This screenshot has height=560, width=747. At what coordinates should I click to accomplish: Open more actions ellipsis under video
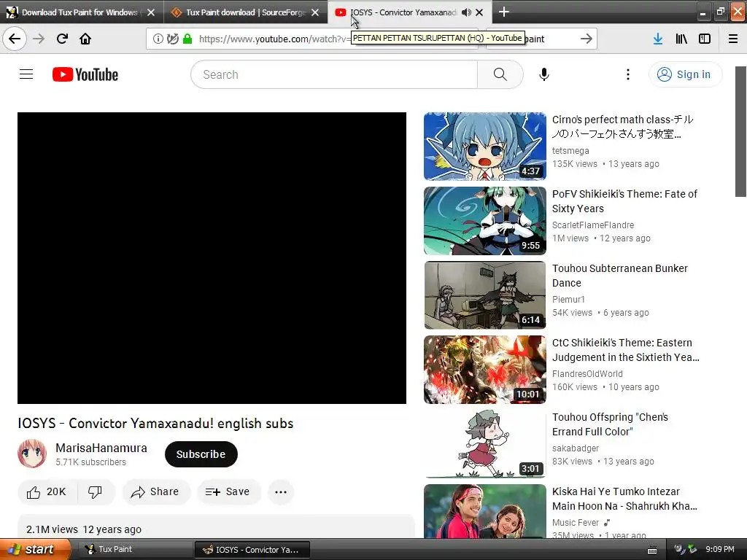pos(281,492)
